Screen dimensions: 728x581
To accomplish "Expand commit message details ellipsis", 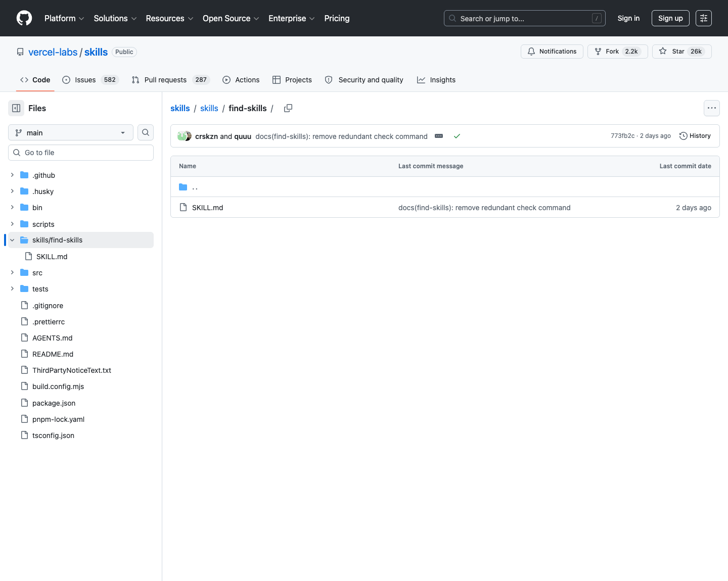I will (x=439, y=136).
